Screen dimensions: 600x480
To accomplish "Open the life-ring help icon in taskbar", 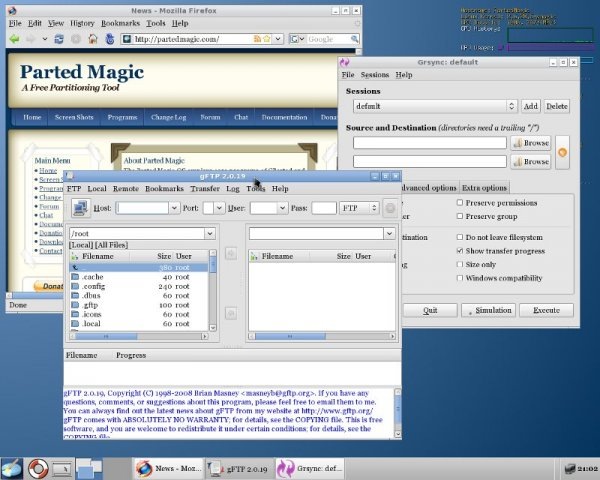I will (x=38, y=469).
